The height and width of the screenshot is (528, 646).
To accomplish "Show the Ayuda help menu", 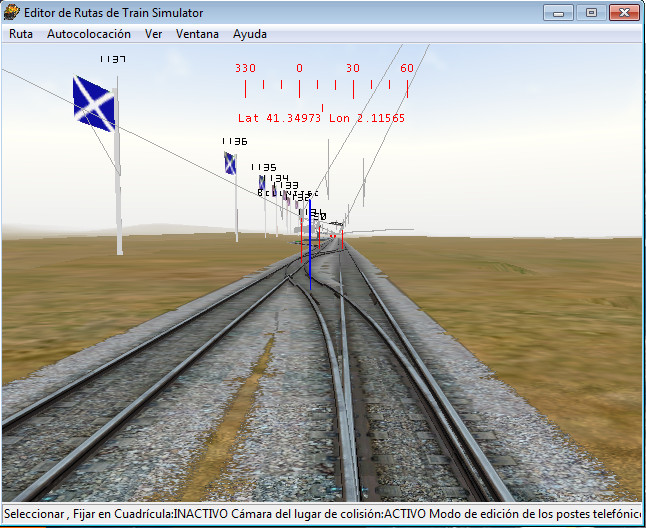I will pos(250,33).
